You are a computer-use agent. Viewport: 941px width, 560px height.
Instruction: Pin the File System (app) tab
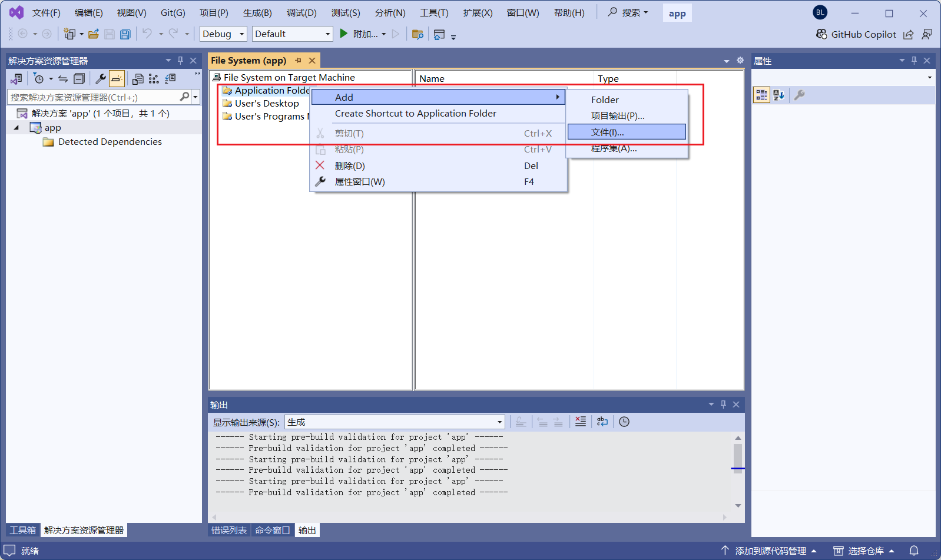(299, 61)
